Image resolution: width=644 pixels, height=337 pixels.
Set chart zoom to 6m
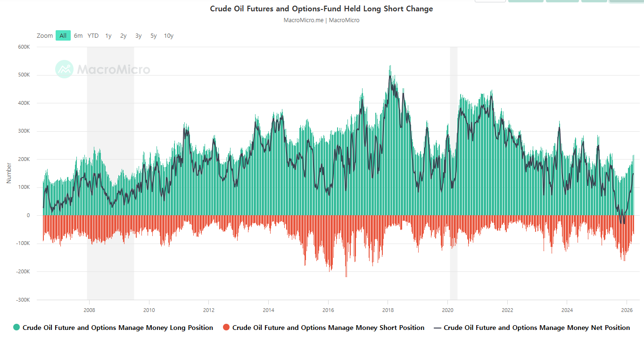tap(78, 35)
